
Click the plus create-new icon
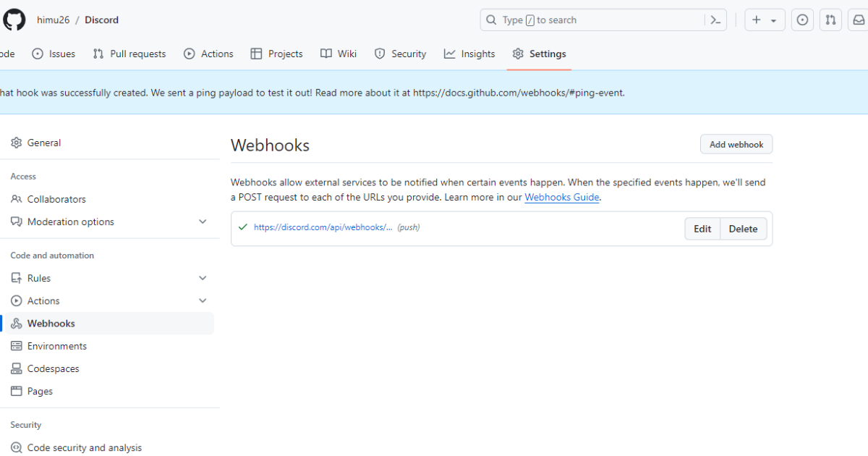pyautogui.click(x=757, y=20)
